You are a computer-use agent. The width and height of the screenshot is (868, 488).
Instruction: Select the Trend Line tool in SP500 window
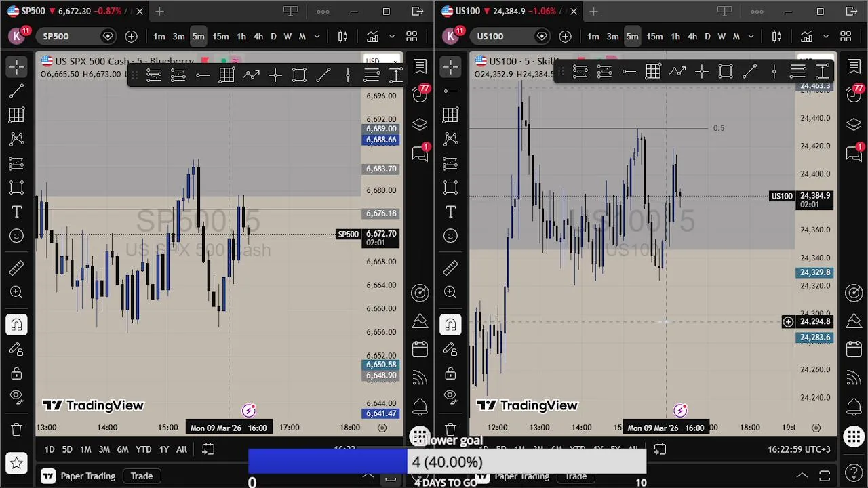[x=16, y=91]
